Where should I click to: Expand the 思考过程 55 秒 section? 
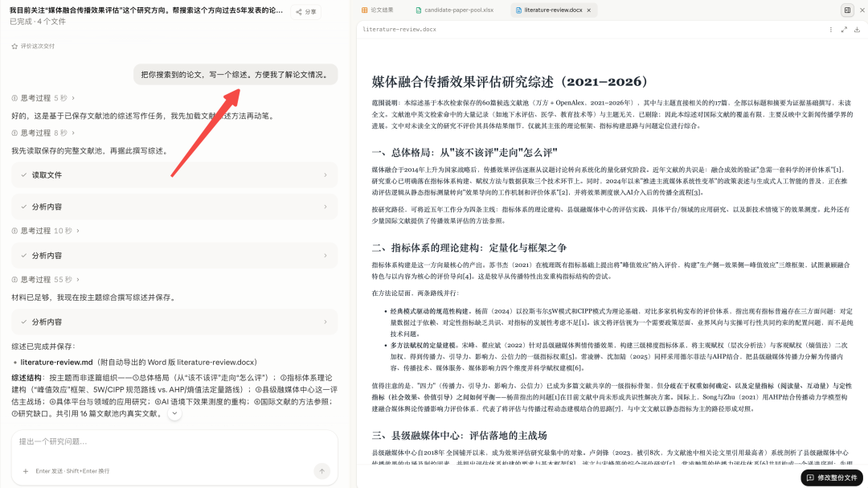(45, 279)
